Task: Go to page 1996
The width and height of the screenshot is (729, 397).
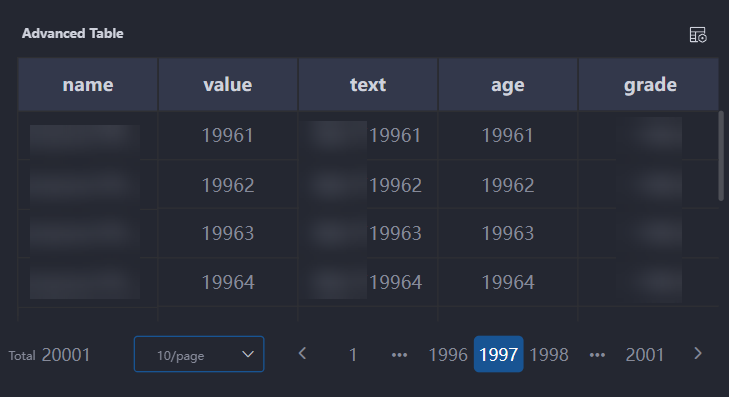Action: (x=448, y=355)
